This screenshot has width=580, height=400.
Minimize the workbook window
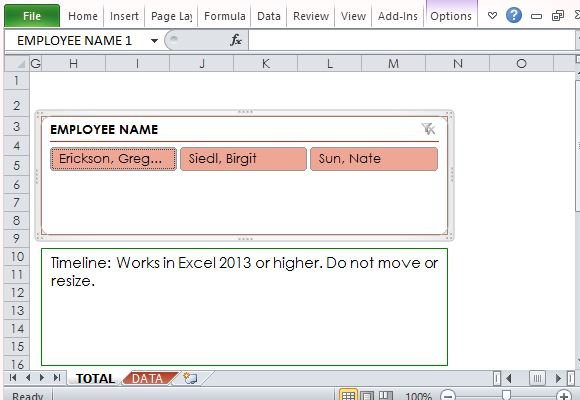[x=536, y=16]
